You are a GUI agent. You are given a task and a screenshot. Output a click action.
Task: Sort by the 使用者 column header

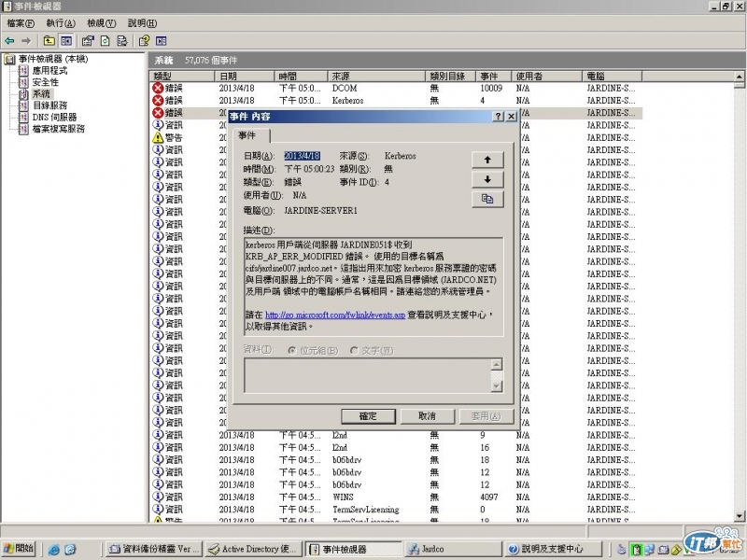(547, 76)
